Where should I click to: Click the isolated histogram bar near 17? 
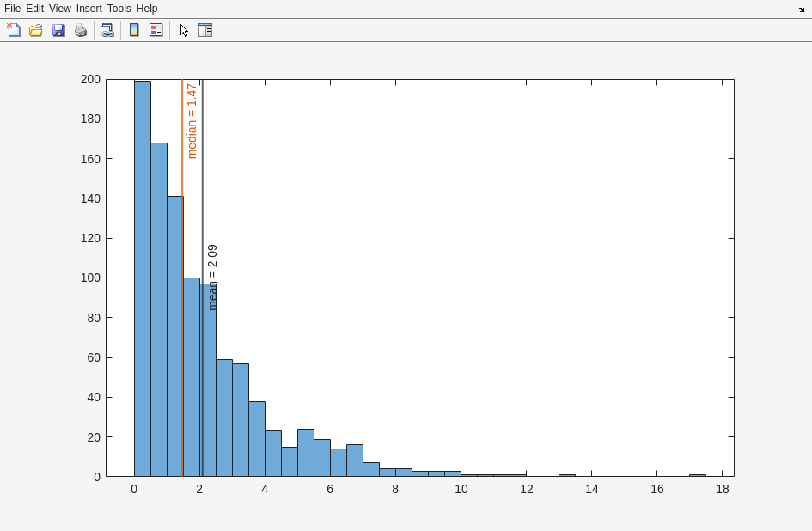[x=697, y=475]
